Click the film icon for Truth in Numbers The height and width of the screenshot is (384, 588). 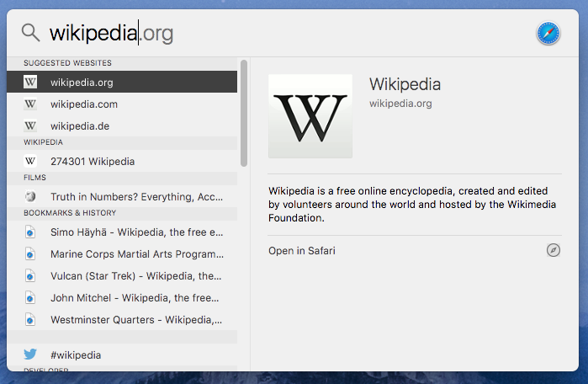[30, 196]
